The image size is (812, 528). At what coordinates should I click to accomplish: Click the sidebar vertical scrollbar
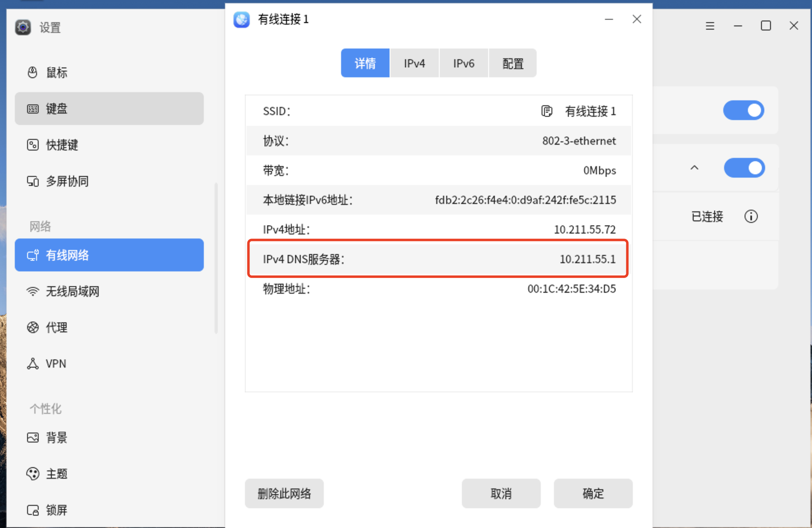pyautogui.click(x=216, y=258)
